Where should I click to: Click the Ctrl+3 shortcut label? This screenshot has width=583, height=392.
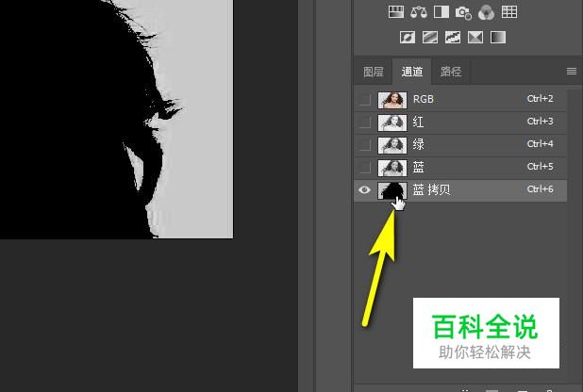(540, 122)
